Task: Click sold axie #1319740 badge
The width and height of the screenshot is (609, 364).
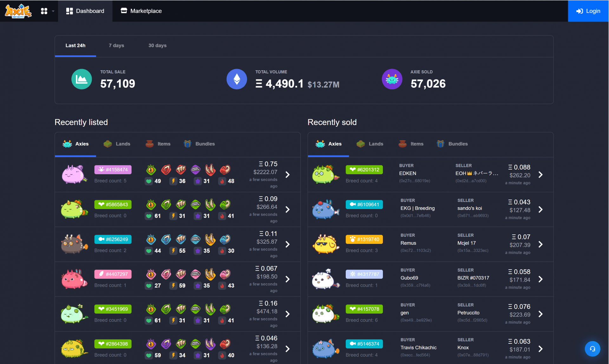Action: tap(364, 239)
